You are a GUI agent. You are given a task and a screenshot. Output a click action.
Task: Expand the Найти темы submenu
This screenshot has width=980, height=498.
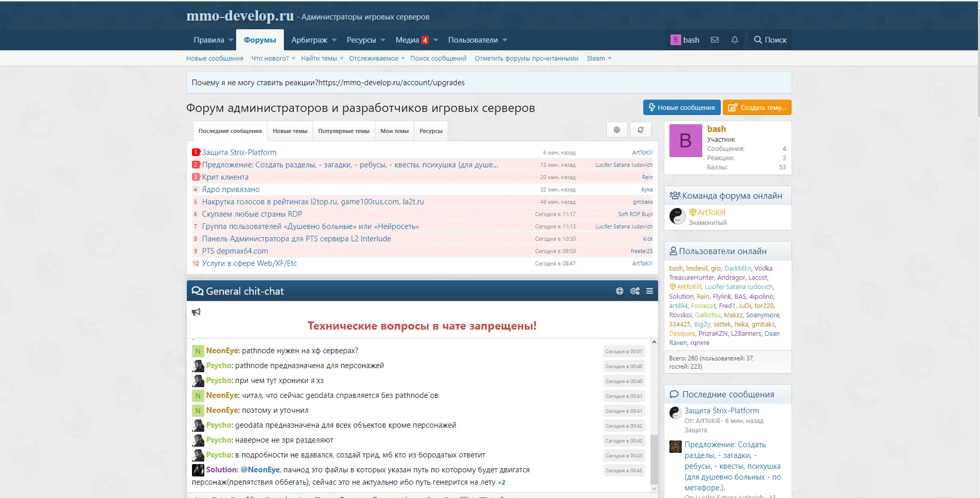pyautogui.click(x=341, y=59)
